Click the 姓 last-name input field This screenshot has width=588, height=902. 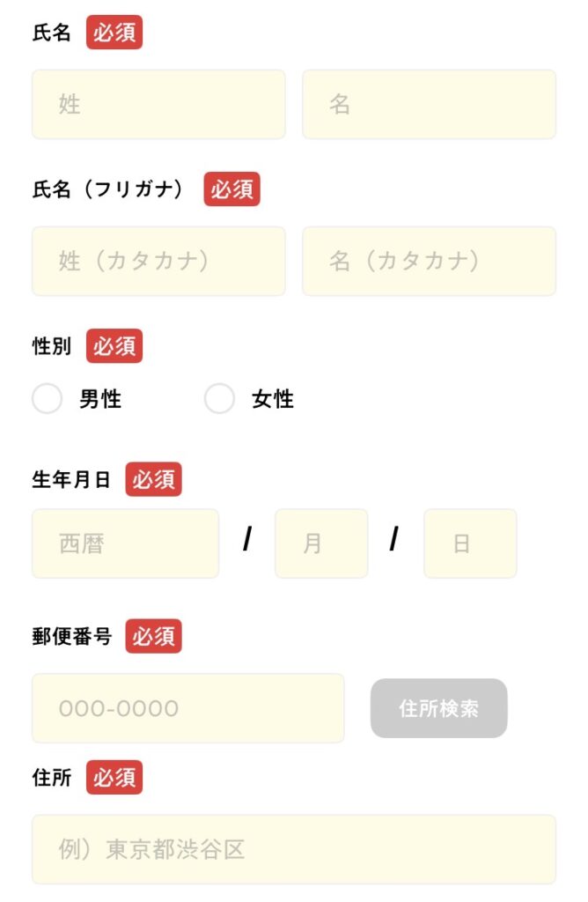158,105
